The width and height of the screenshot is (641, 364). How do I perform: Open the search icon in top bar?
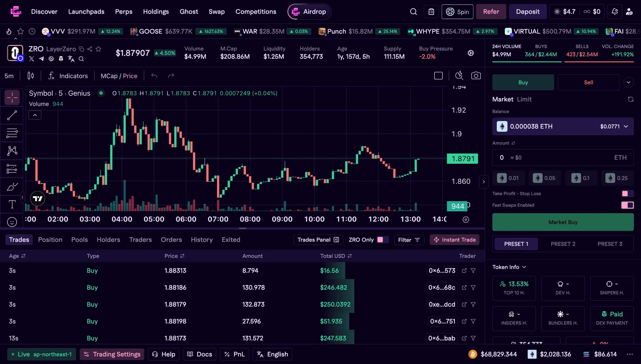coord(413,12)
